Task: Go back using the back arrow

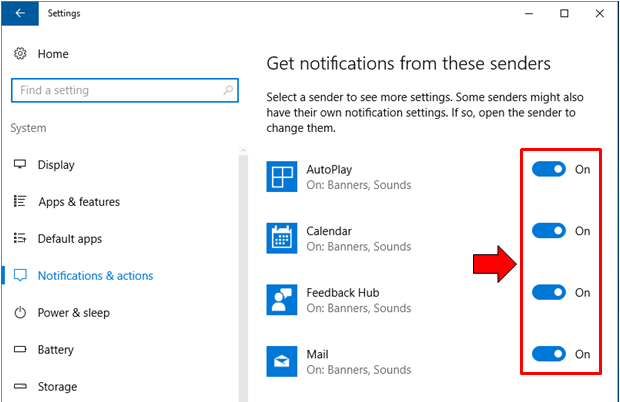Action: [x=20, y=14]
